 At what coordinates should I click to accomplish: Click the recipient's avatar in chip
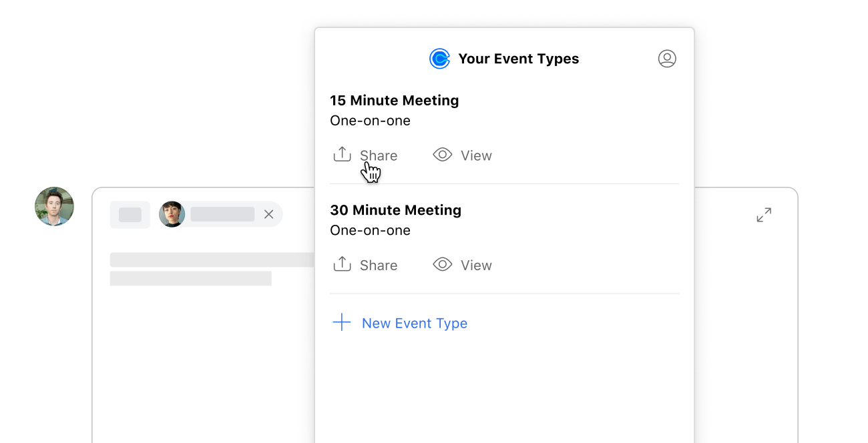(172, 214)
